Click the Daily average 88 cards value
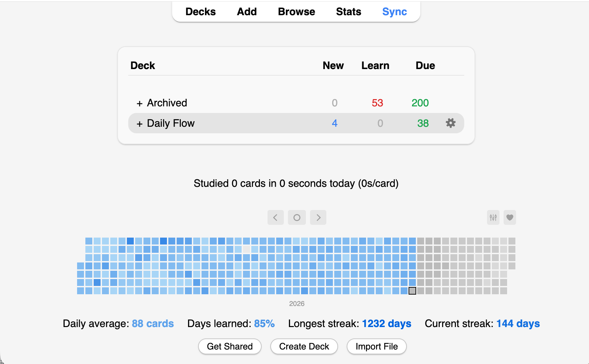 click(x=153, y=324)
